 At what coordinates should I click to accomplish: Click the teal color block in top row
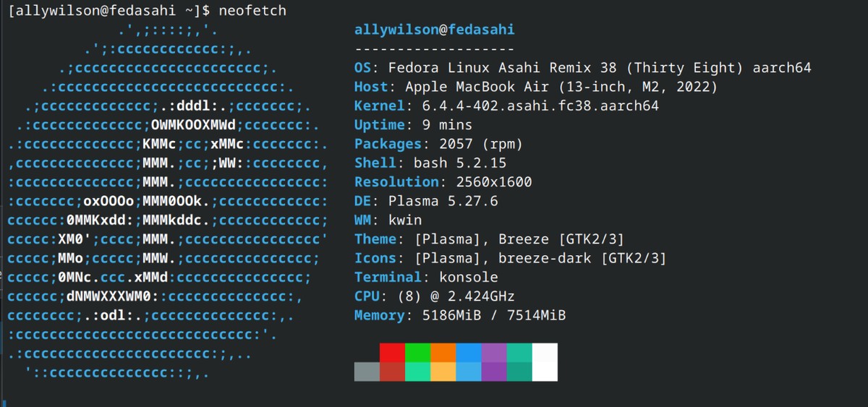coord(519,353)
